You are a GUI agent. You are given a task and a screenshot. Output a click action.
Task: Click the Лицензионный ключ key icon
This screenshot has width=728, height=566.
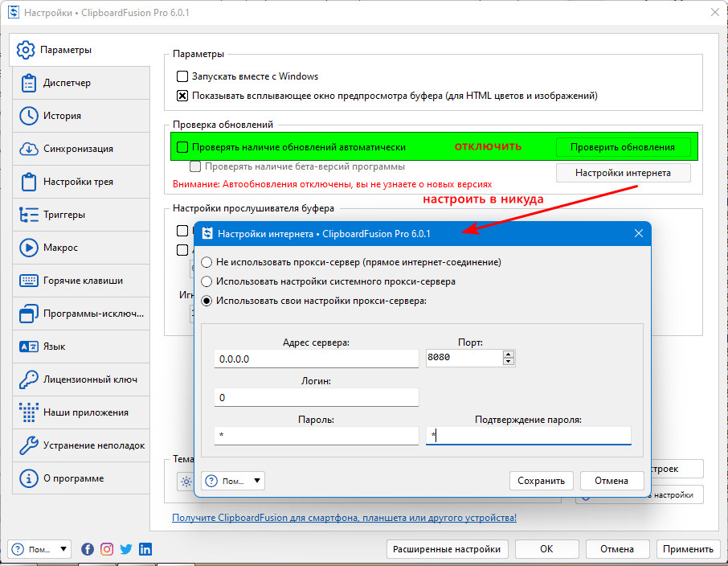[x=29, y=379]
